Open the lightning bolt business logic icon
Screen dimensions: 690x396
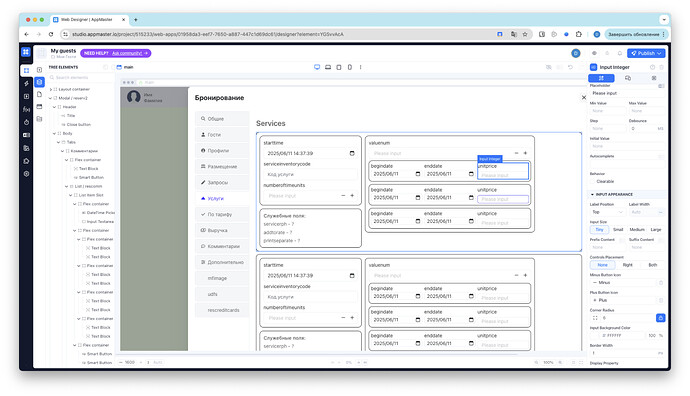(x=26, y=83)
